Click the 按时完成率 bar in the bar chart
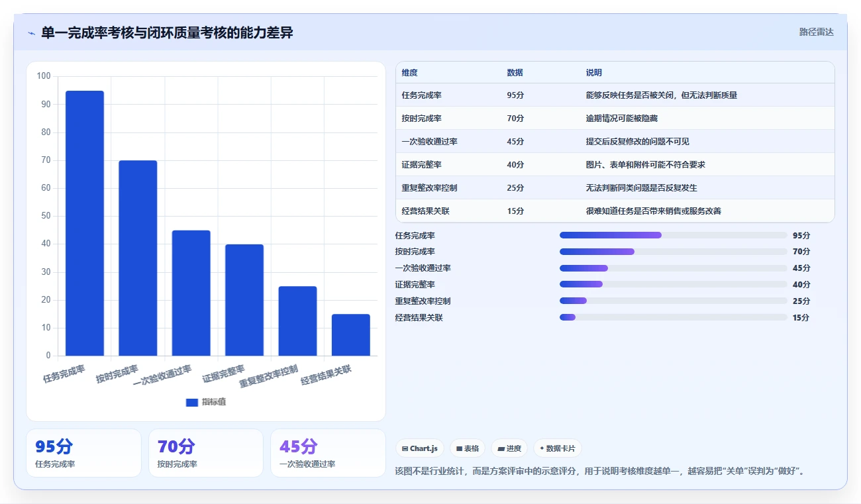 (138, 258)
